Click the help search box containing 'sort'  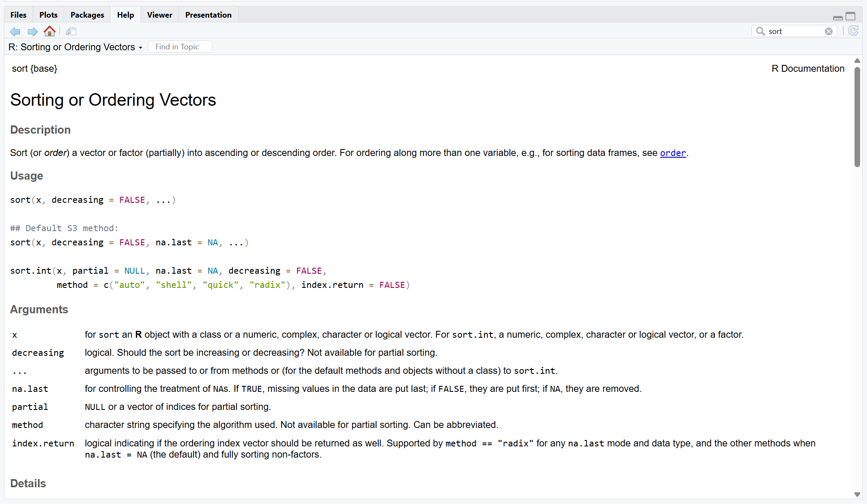794,31
